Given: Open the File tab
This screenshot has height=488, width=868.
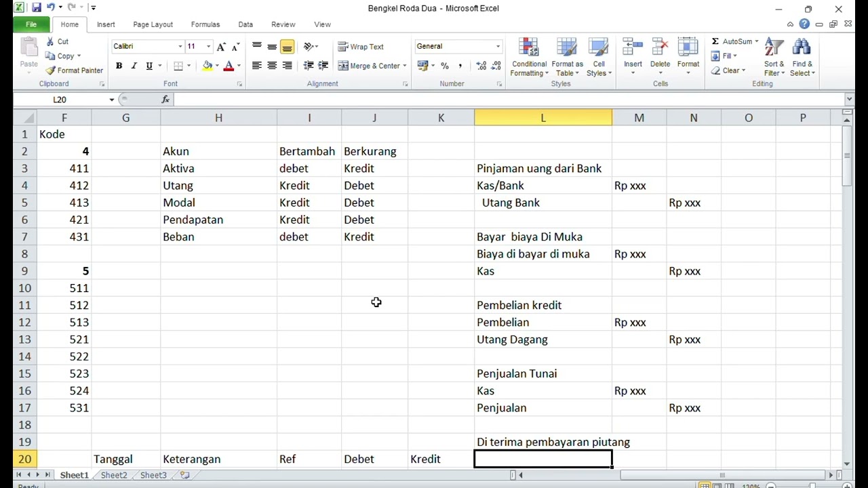Looking at the screenshot, I should tap(31, 24).
